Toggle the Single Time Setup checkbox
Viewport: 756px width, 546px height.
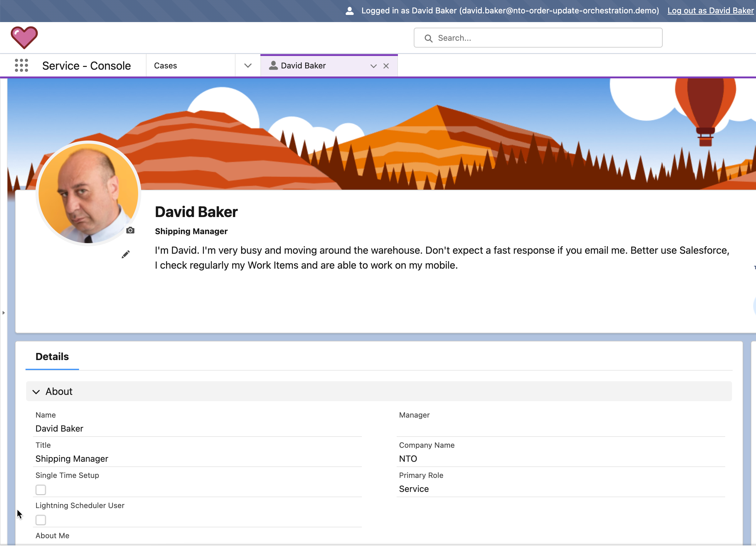41,490
